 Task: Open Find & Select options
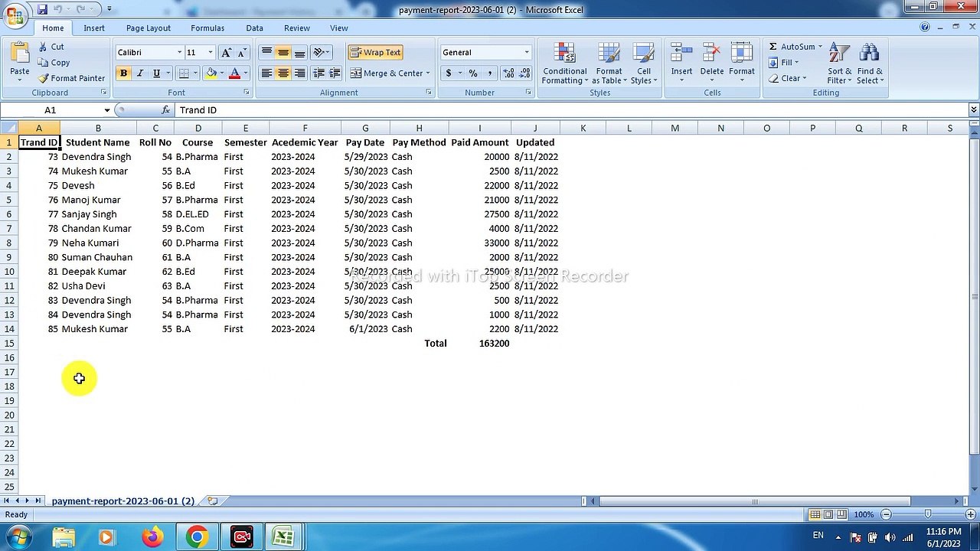click(x=869, y=64)
